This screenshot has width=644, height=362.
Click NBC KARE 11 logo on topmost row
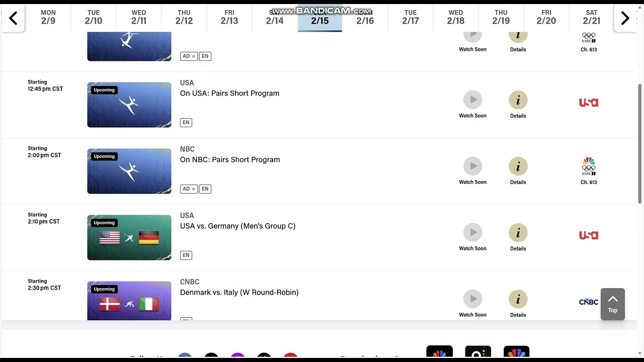pyautogui.click(x=589, y=38)
